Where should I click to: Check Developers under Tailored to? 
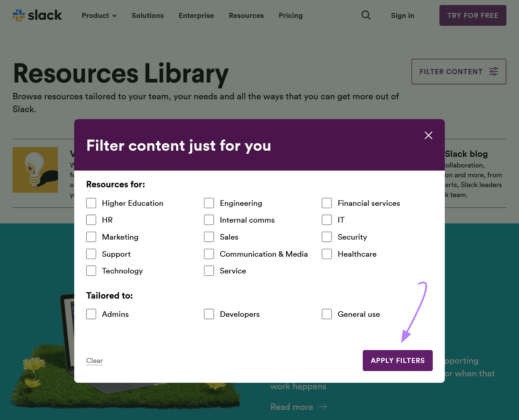coord(209,314)
